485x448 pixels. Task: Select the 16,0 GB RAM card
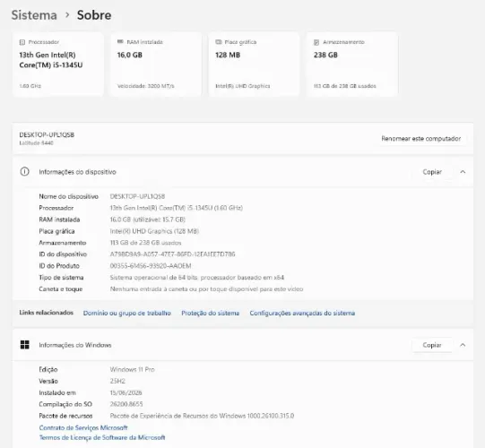156,65
